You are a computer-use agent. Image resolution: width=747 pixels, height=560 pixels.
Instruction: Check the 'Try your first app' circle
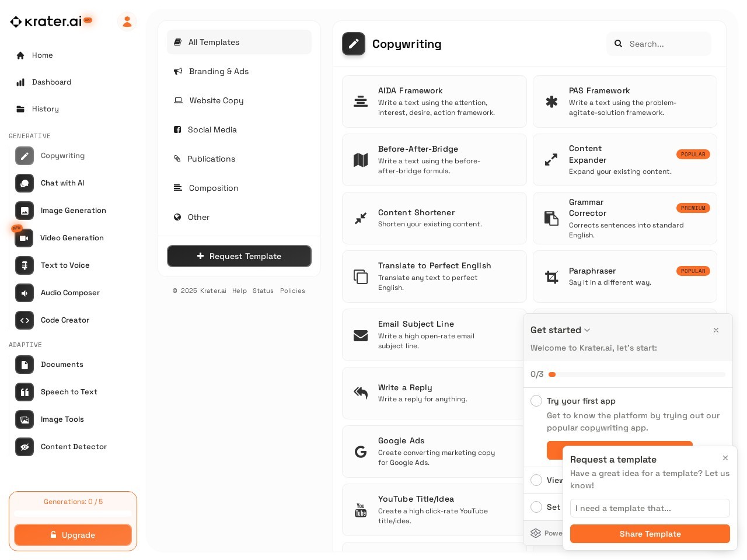coord(536,401)
